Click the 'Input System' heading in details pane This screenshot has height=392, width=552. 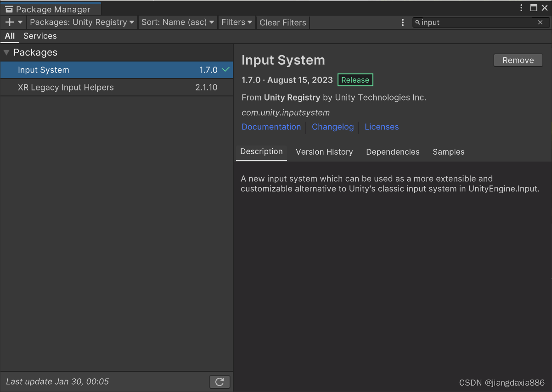coord(283,60)
